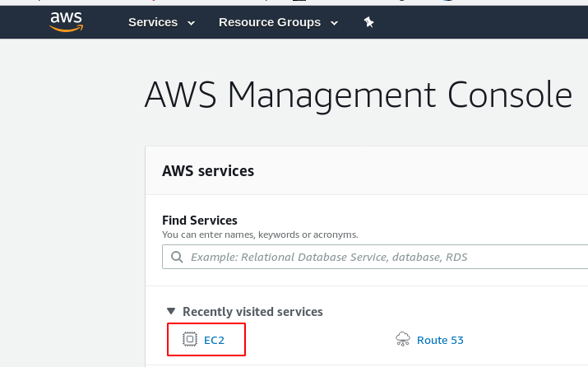This screenshot has height=367, width=588.
Task: Open the Resource Groups menu
Action: click(270, 22)
